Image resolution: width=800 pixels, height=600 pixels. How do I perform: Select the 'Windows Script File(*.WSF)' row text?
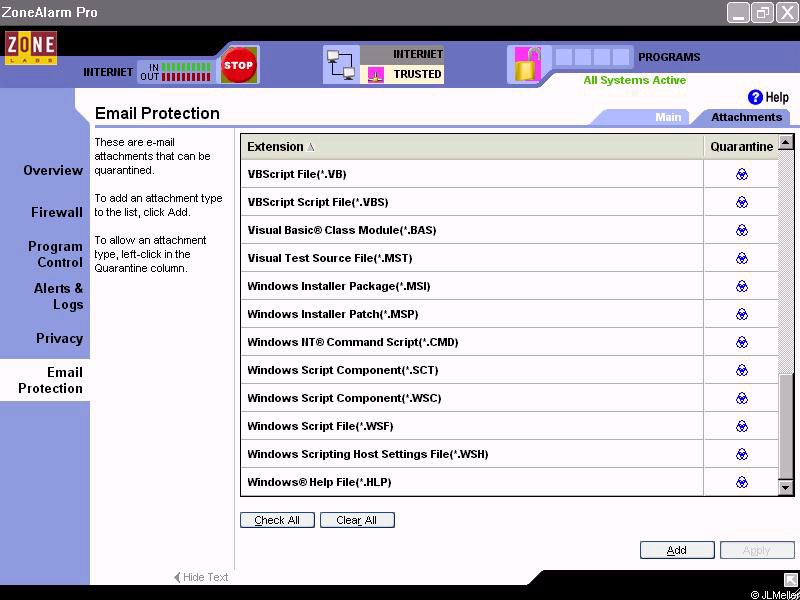pos(320,426)
